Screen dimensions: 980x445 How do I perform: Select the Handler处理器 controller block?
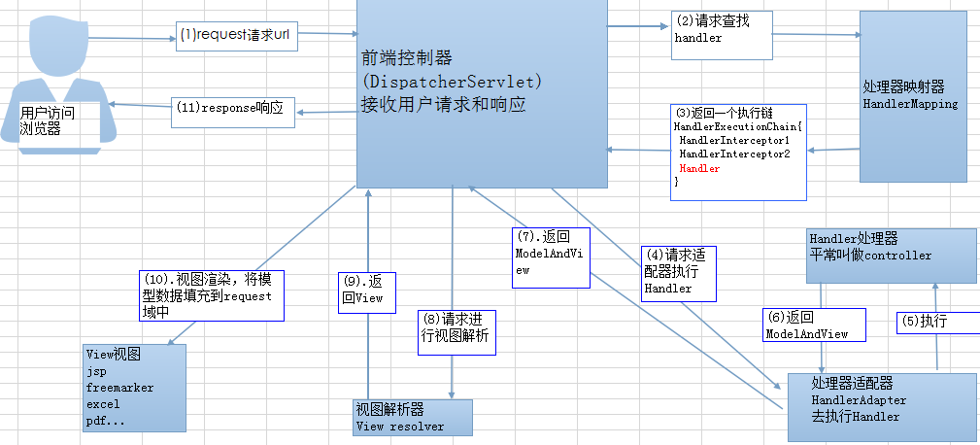coord(891,256)
